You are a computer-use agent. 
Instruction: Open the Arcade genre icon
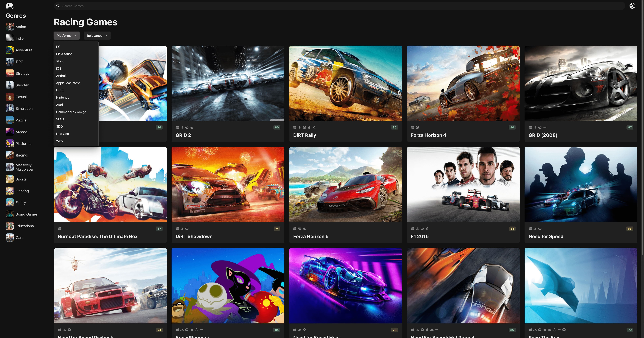(x=10, y=132)
